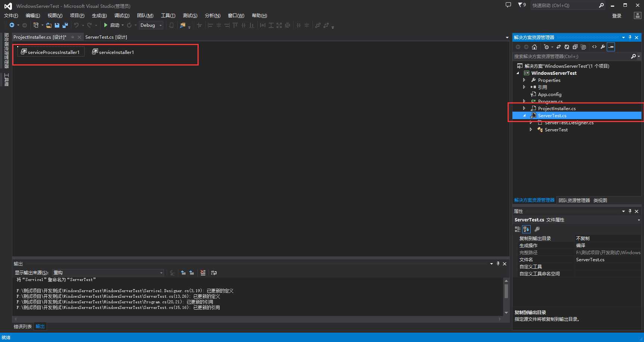Click the Solution Explorer search box
The image size is (644, 342).
coord(571,57)
